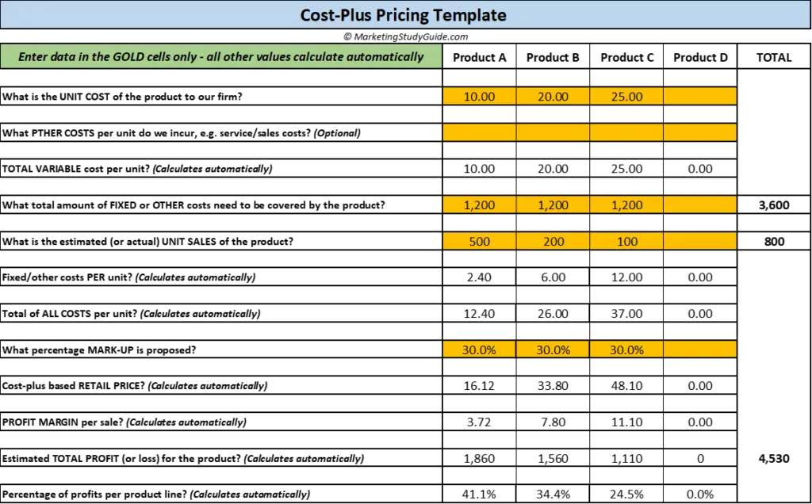The image size is (812, 504).
Task: Click the percentage MARK-UP label
Action: tap(99, 349)
